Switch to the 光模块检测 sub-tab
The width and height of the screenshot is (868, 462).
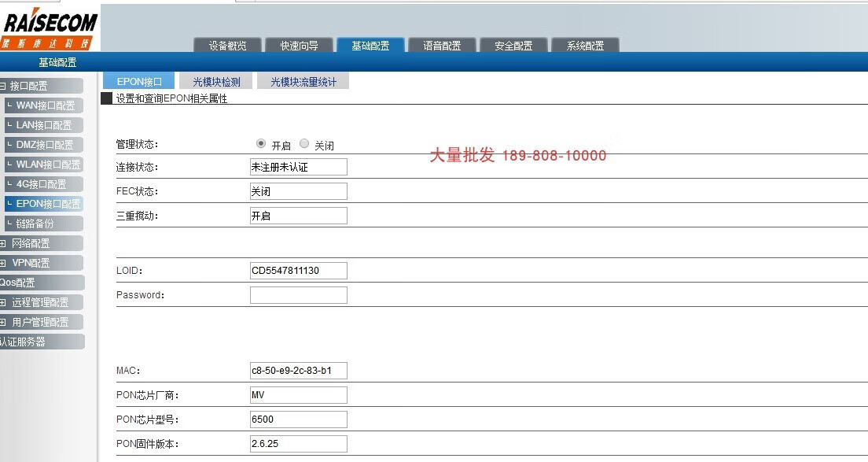(x=216, y=82)
